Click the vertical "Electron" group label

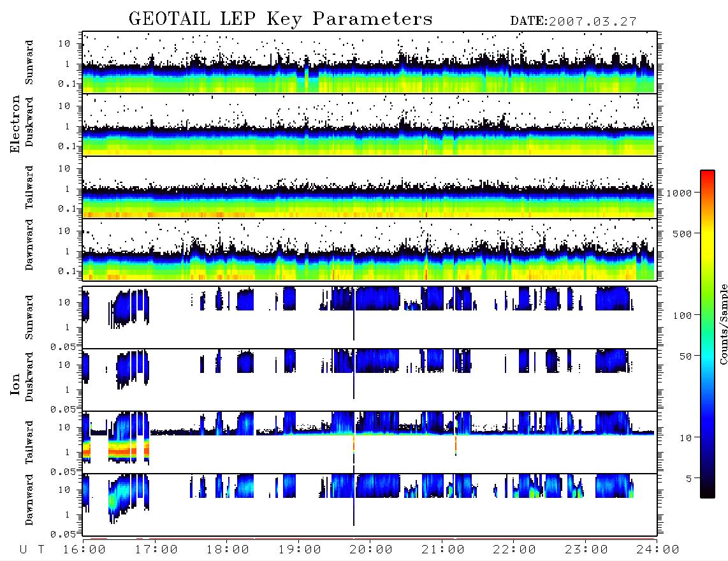click(15, 124)
